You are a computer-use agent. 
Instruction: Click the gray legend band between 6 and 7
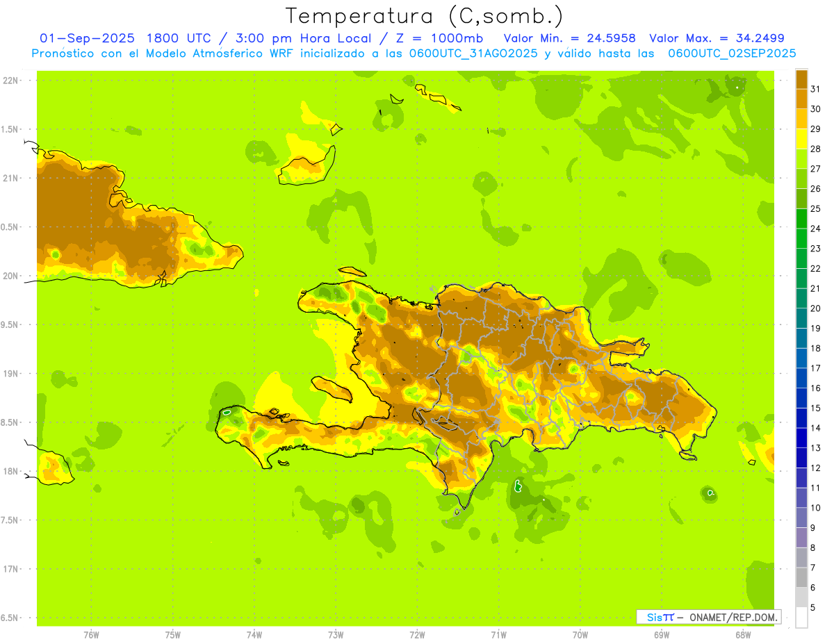pyautogui.click(x=801, y=577)
